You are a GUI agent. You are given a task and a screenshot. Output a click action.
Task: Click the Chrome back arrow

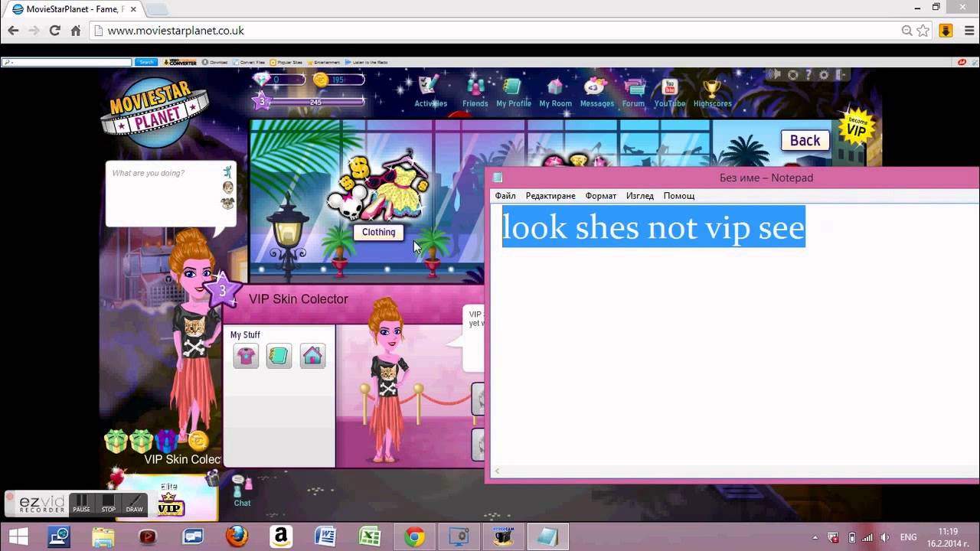(x=13, y=31)
